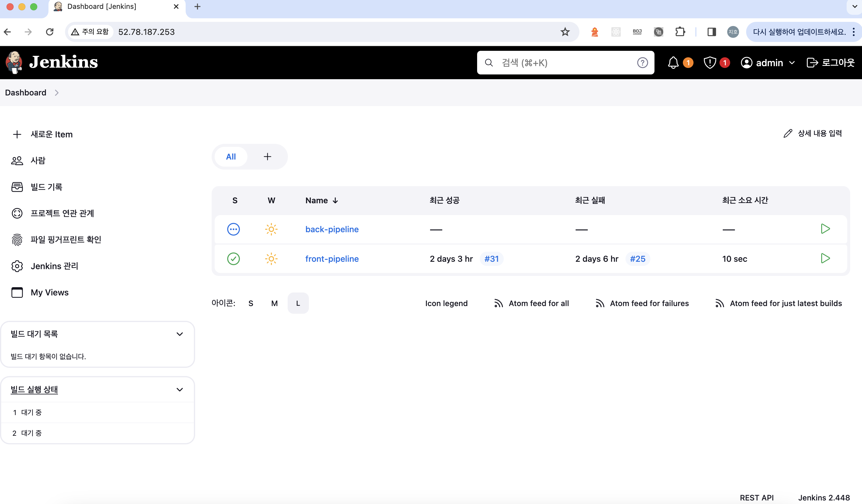Click the 새로운 Item plus icon
This screenshot has width=862, height=504.
tap(17, 134)
